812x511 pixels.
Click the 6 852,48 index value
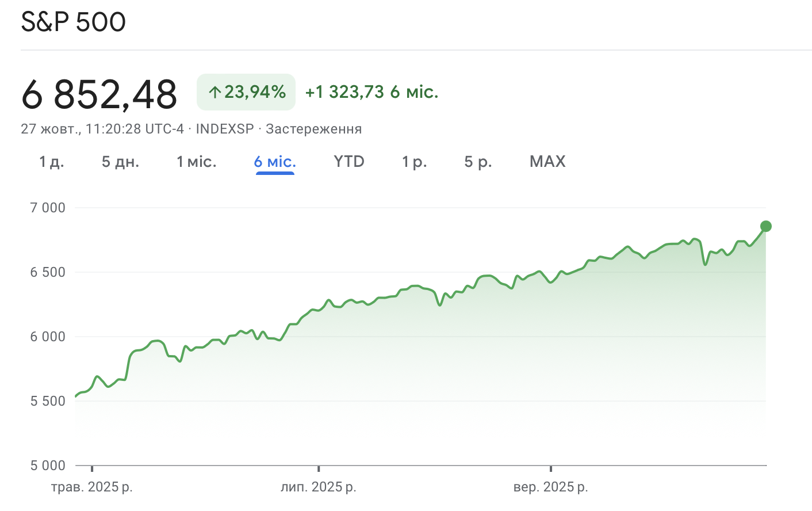[99, 94]
